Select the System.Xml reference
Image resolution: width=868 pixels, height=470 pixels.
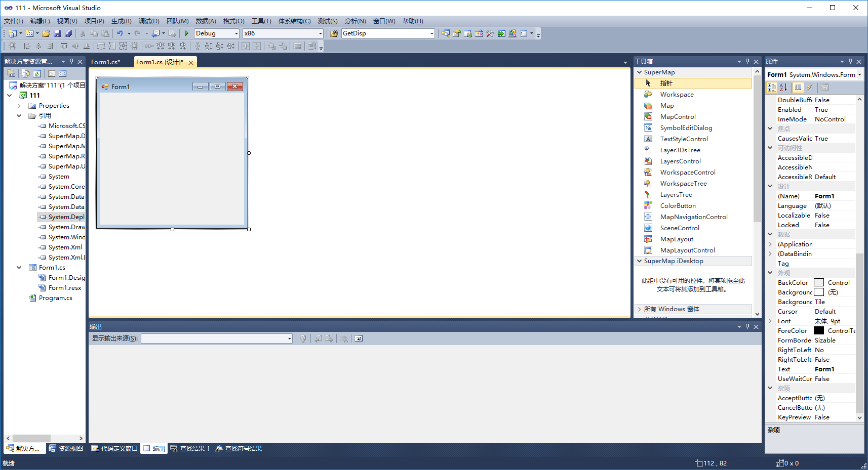pos(65,247)
